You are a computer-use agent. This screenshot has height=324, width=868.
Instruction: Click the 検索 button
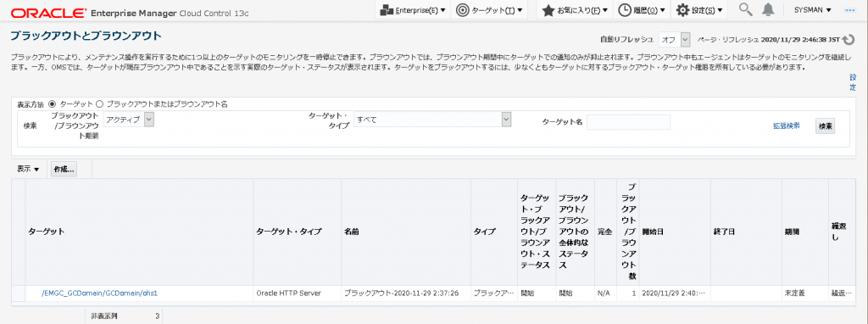tap(826, 126)
